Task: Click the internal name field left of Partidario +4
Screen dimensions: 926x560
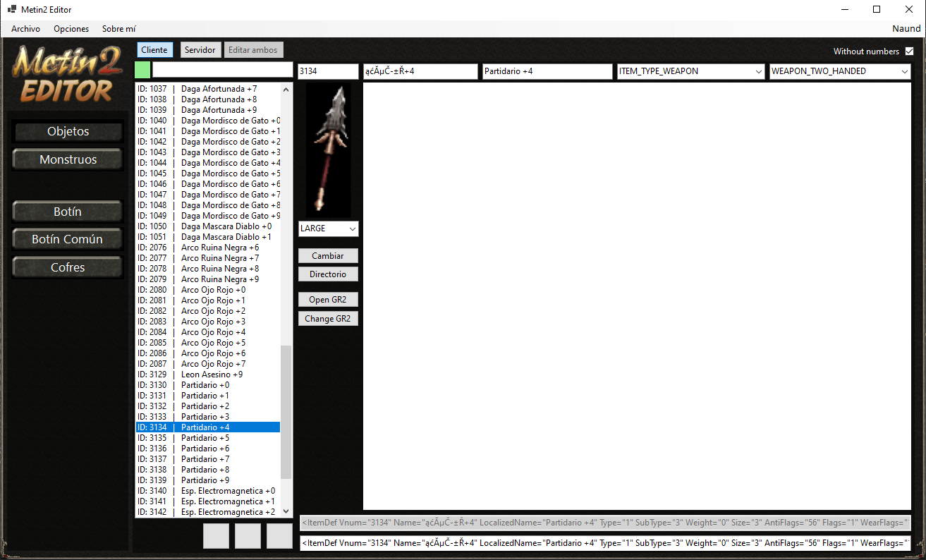Action: point(420,71)
